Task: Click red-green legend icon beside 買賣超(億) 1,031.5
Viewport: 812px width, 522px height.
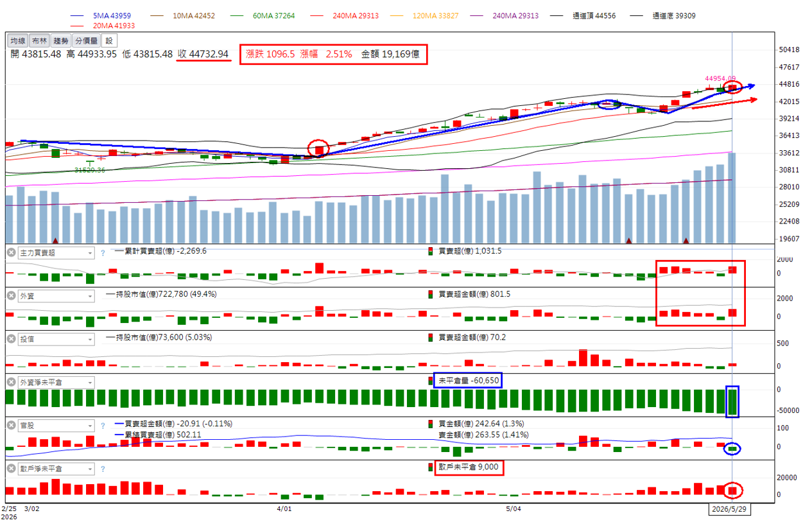Action: click(x=431, y=251)
